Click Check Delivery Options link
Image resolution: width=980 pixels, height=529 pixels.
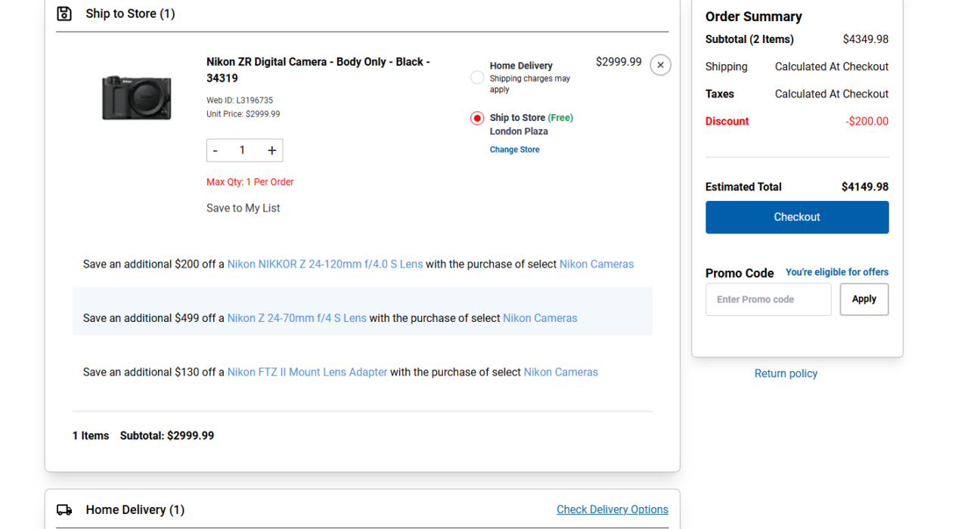point(612,510)
